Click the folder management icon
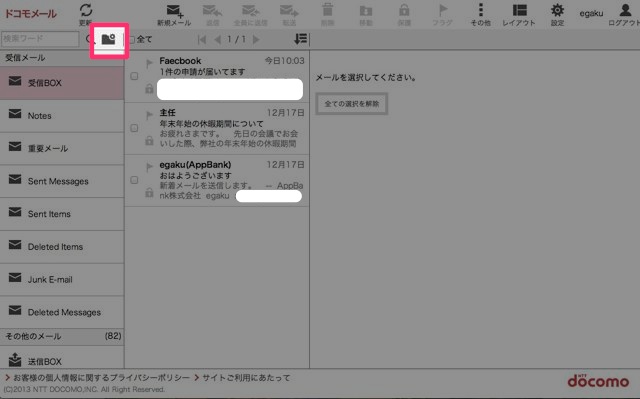The height and width of the screenshot is (399, 640). point(109,39)
